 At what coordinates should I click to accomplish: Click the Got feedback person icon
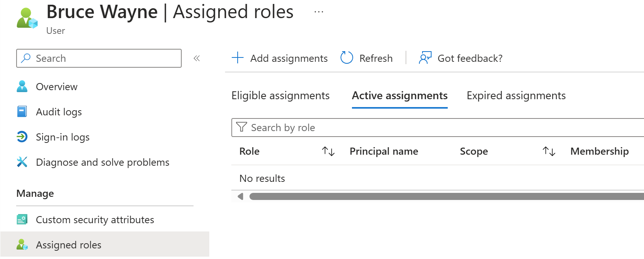click(425, 58)
